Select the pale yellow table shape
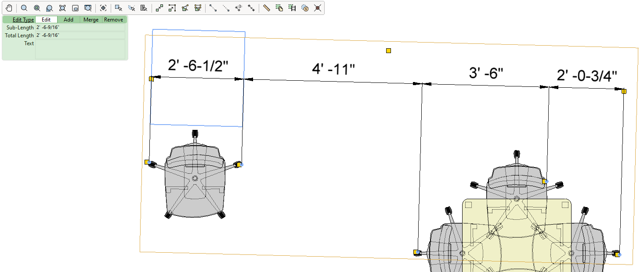Screen dimensions: 644x272 point(517,235)
